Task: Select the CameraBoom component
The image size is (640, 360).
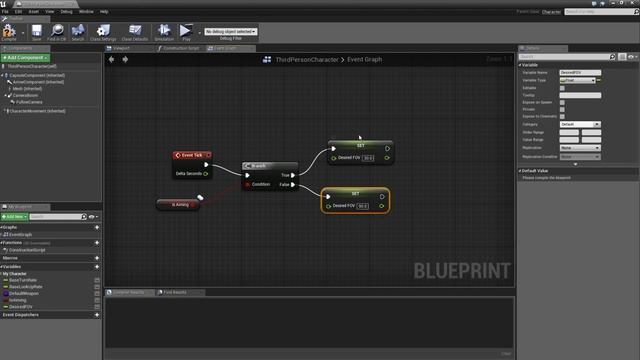Action: tap(25, 96)
